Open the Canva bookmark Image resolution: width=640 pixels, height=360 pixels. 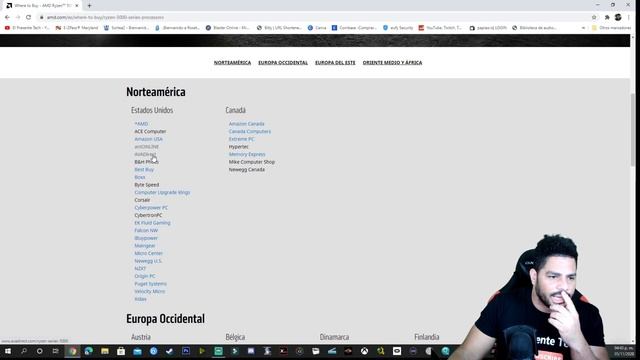click(317, 28)
